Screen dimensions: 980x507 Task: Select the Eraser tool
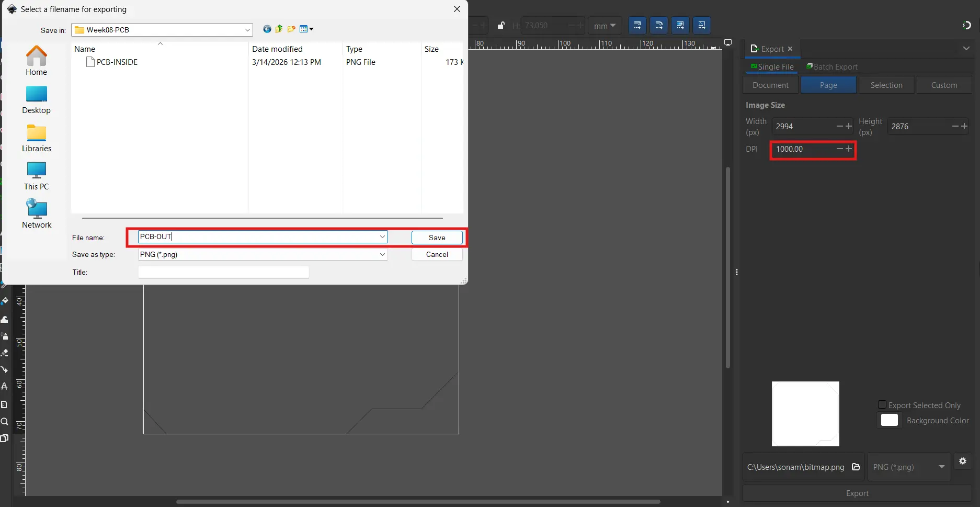click(x=5, y=353)
